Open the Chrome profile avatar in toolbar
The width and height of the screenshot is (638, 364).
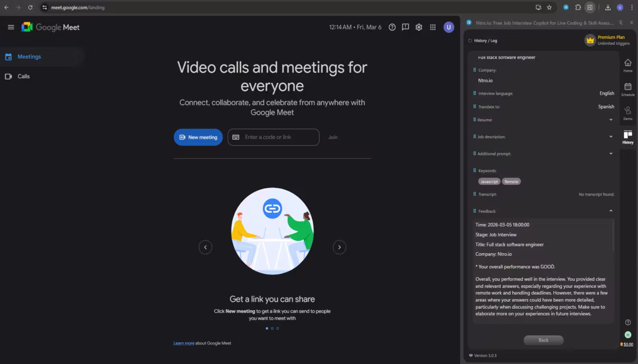(x=619, y=7)
